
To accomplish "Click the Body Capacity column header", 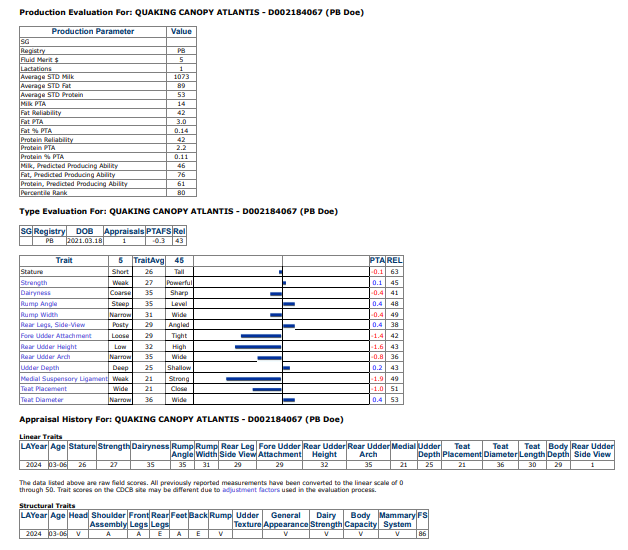I will 360,520.
